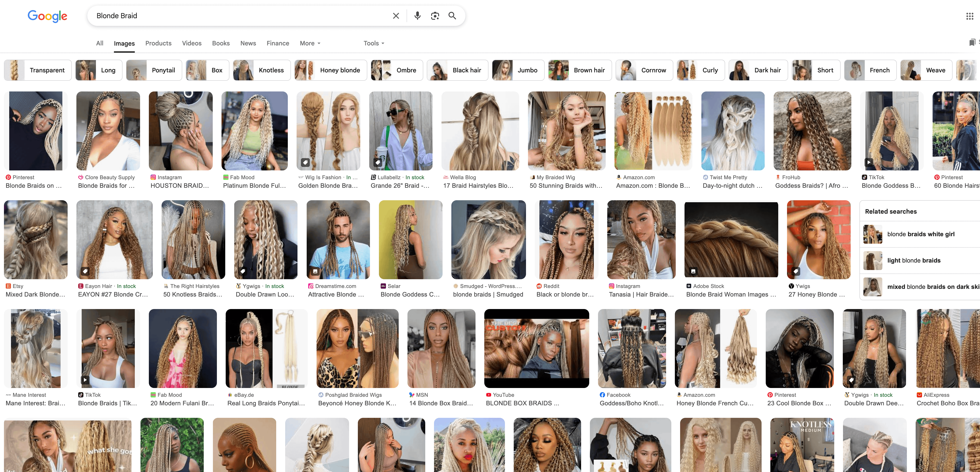Clear the search box with X icon
Image resolution: width=980 pixels, height=472 pixels.
(x=396, y=16)
